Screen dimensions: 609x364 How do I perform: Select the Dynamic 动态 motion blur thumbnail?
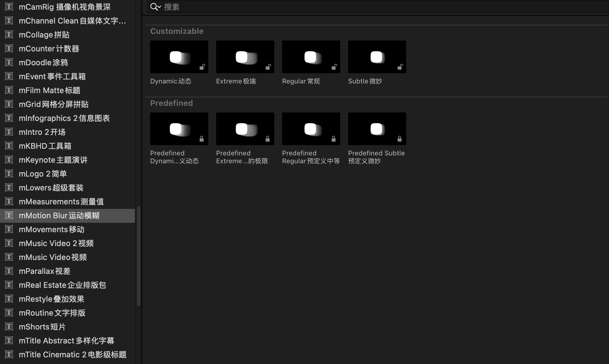tap(179, 57)
